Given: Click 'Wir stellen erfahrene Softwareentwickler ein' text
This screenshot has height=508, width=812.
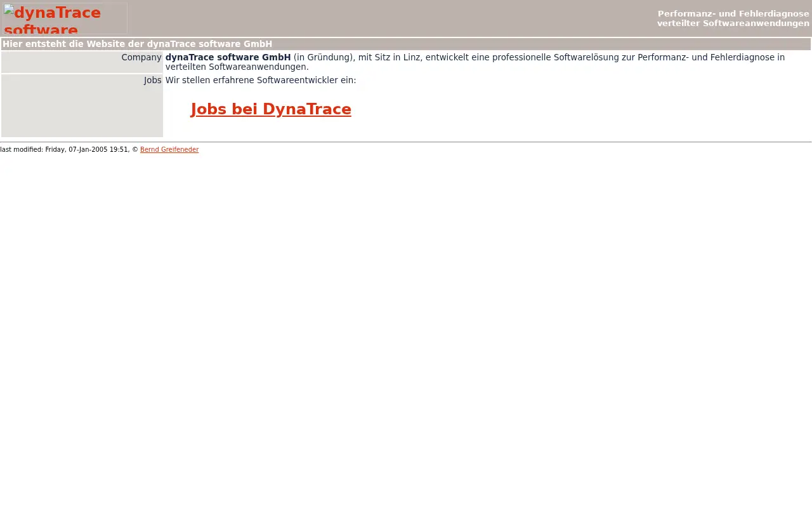Looking at the screenshot, I should pos(261,81).
